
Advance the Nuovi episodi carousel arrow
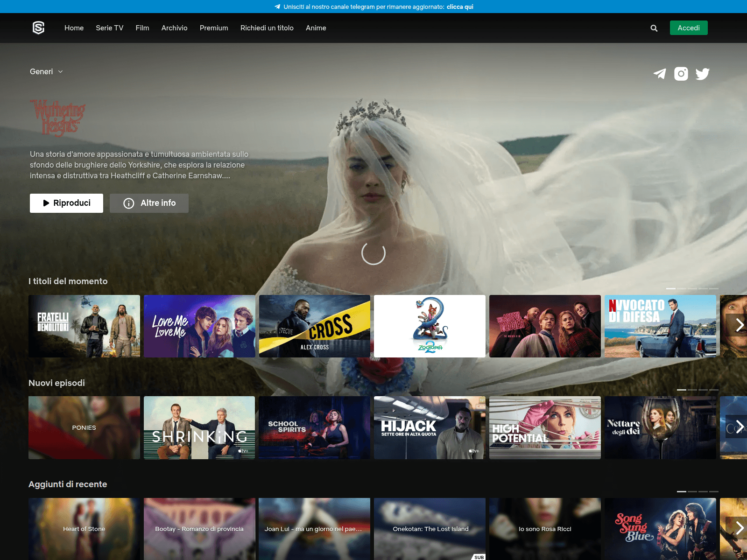tap(739, 427)
